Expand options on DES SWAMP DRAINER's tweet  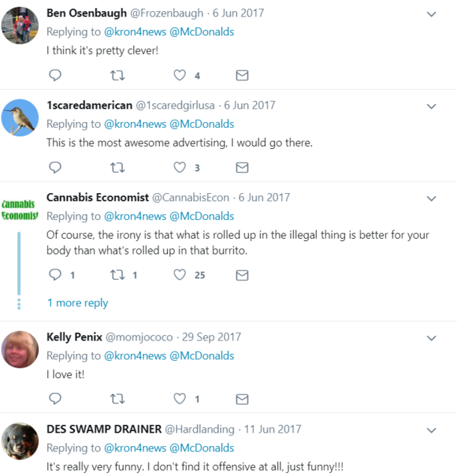pyautogui.click(x=432, y=430)
